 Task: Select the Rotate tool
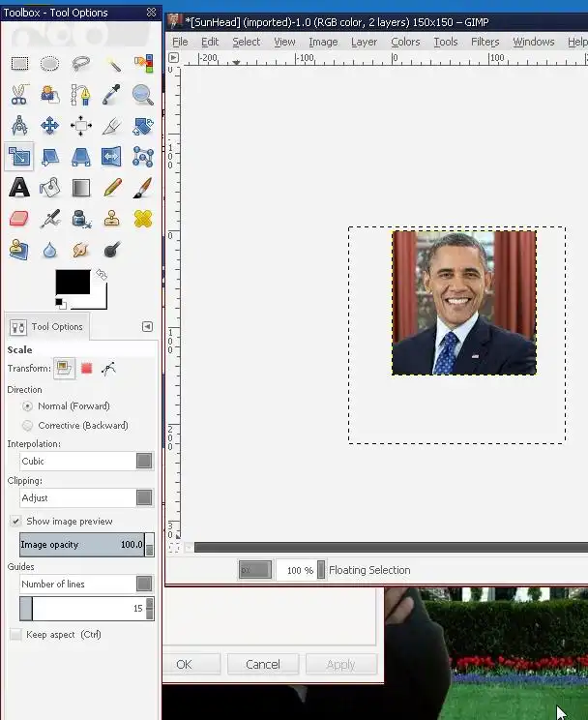pos(143,126)
